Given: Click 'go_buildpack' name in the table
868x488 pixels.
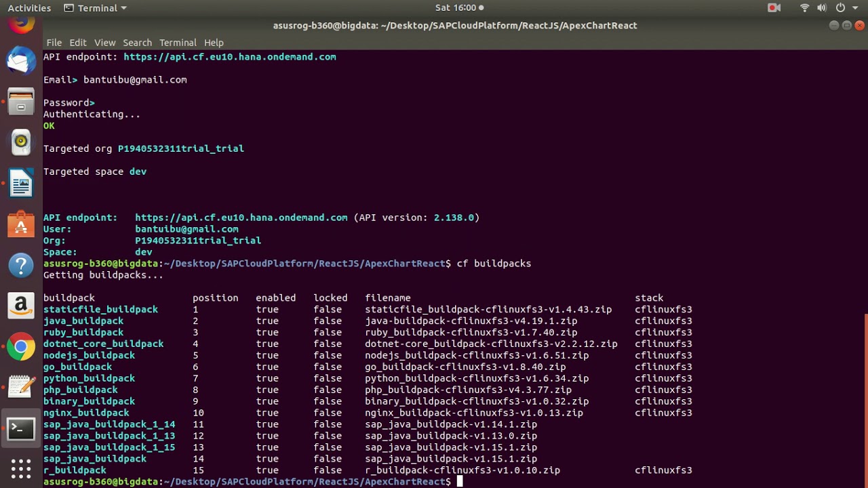Looking at the screenshot, I should [x=78, y=367].
